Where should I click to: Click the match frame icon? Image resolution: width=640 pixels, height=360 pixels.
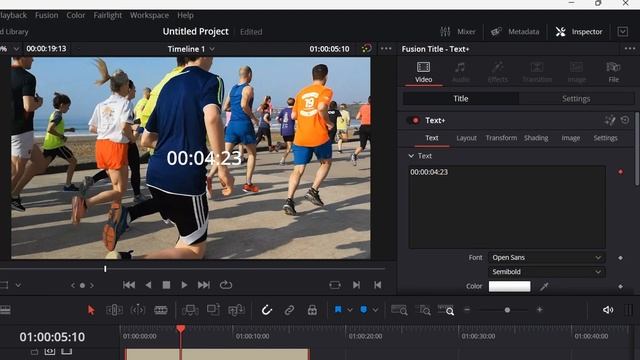click(x=335, y=285)
